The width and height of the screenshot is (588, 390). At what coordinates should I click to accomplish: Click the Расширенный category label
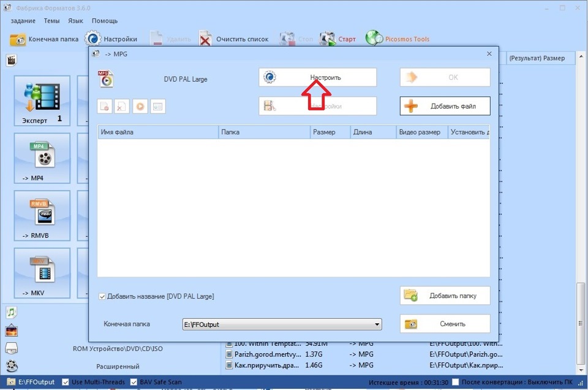point(118,366)
